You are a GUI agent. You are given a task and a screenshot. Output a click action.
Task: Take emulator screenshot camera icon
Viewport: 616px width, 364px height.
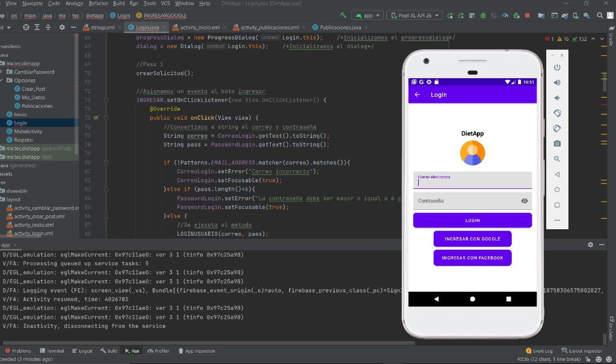coord(557,144)
